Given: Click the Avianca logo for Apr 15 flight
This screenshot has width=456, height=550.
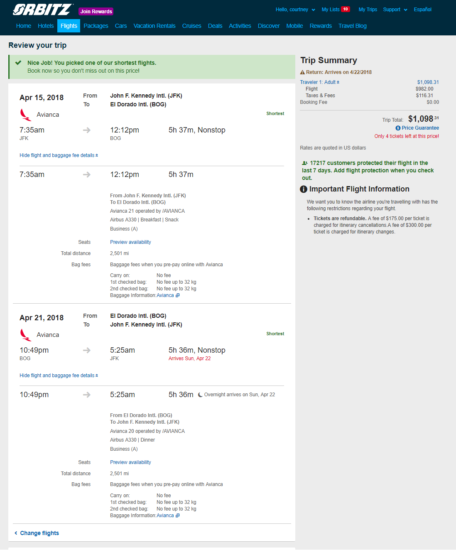Looking at the screenshot, I should coord(25,115).
